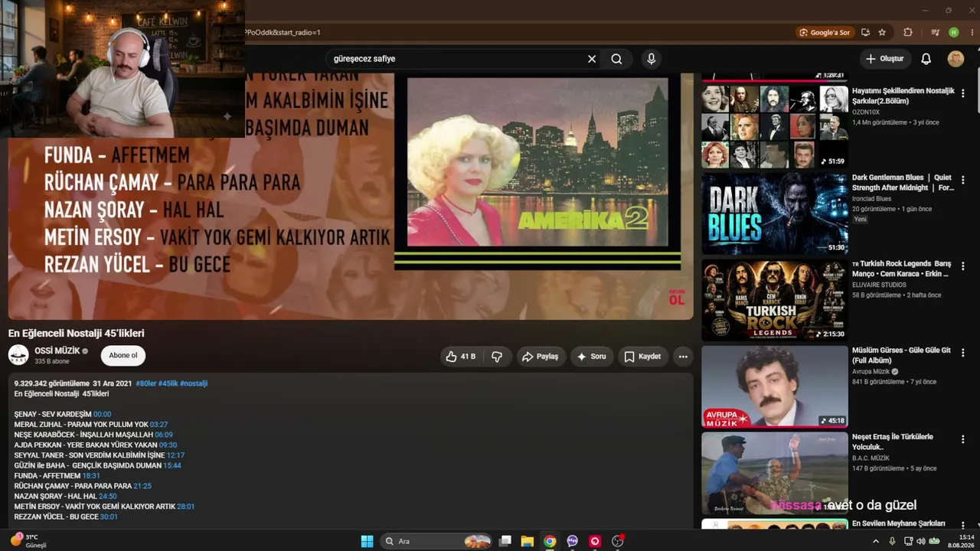This screenshot has height=551, width=980.
Task: Save the video with Kaydet
Action: [642, 357]
